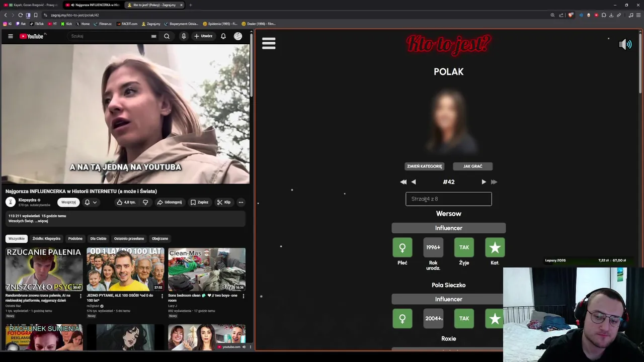Open a new browser tab
Image resolution: width=644 pixels, height=362 pixels.
coord(190,5)
